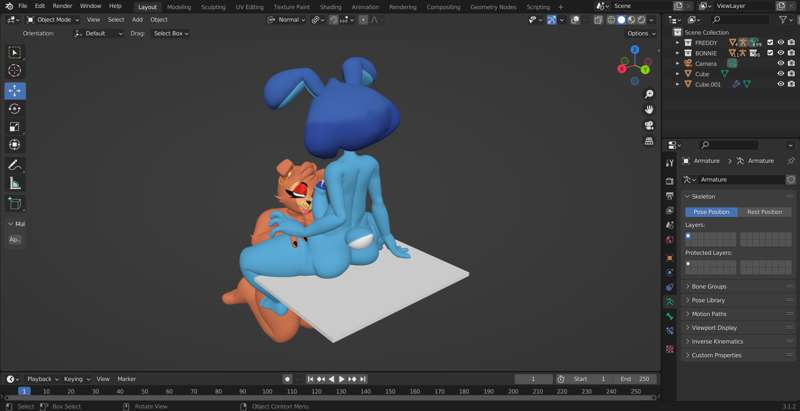Click the pin icon in properties header
800x411 pixels.
point(790,161)
